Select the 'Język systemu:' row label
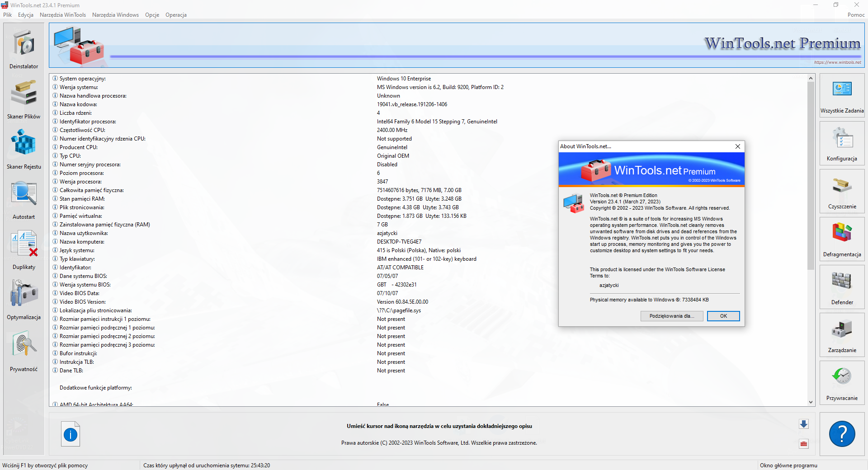 tap(77, 250)
